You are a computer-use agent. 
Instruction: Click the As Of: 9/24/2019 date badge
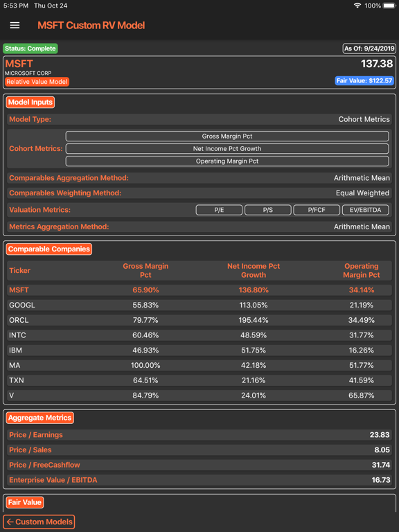coord(369,48)
